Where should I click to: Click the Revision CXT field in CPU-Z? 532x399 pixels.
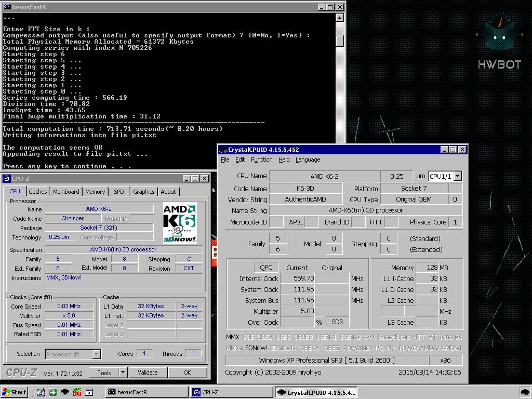(x=189, y=268)
